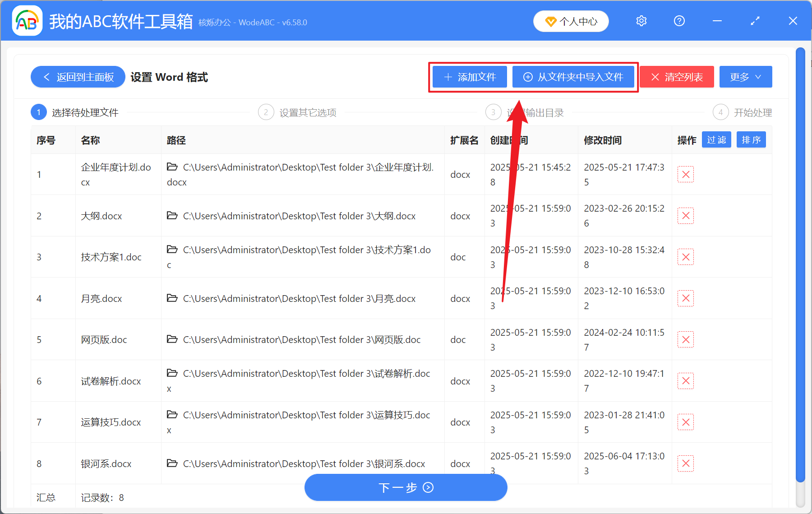Remove 银河系.docx via its delete icon

pyautogui.click(x=685, y=463)
